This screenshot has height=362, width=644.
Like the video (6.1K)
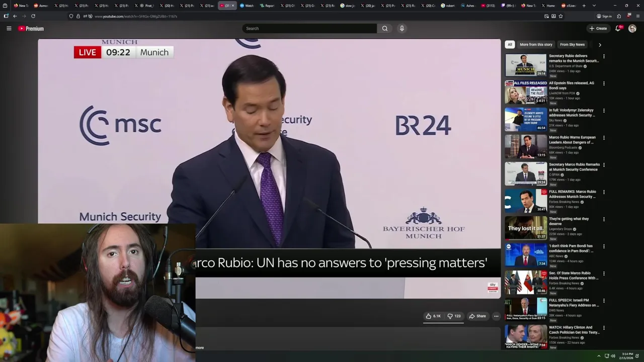[433, 316]
